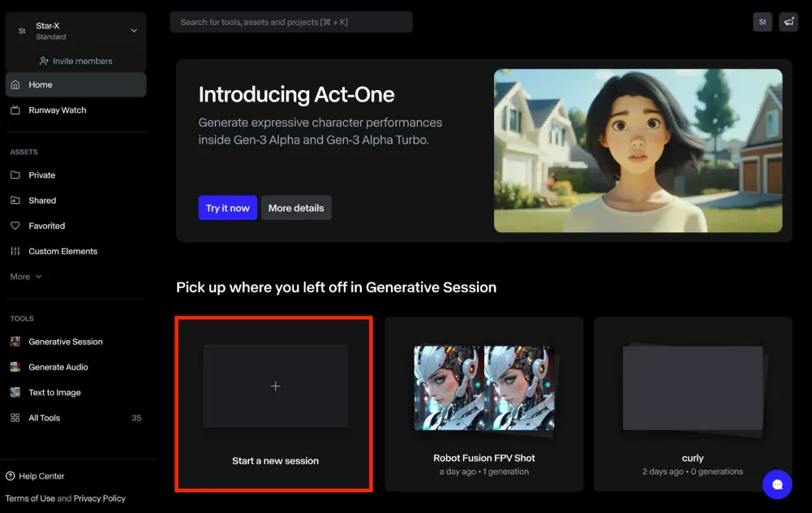812x513 pixels.
Task: Click Invite members
Action: 75,61
